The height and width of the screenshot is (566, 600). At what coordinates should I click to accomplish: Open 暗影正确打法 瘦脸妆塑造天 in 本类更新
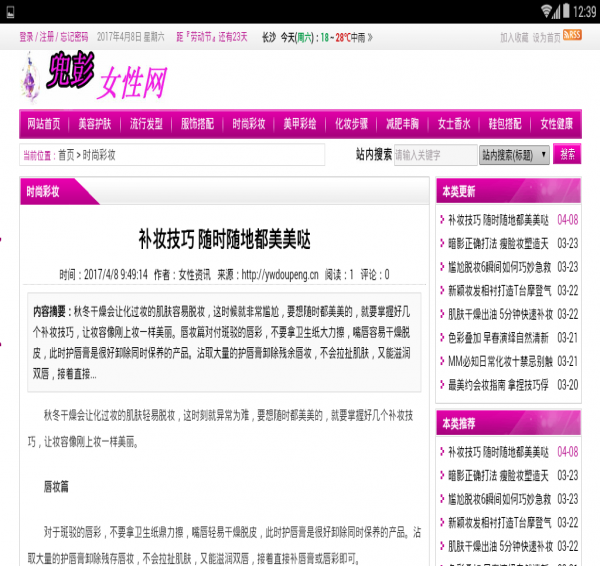click(x=498, y=243)
